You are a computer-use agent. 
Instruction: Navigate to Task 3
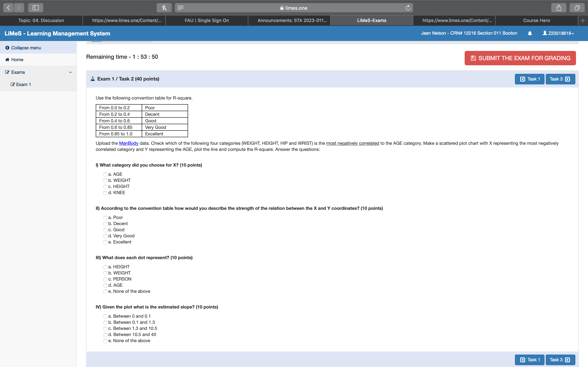point(560,79)
